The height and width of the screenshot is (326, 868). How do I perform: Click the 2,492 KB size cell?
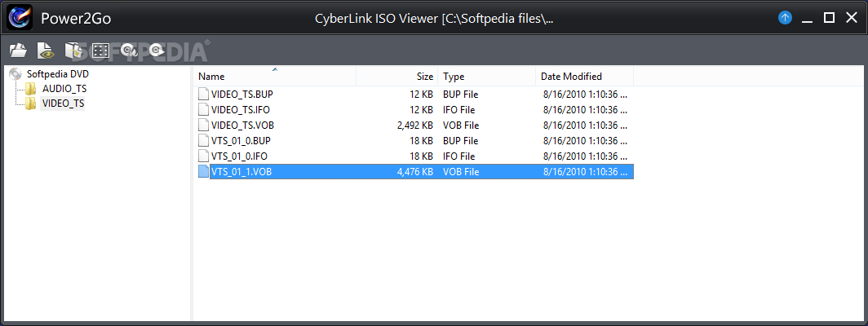click(x=415, y=126)
